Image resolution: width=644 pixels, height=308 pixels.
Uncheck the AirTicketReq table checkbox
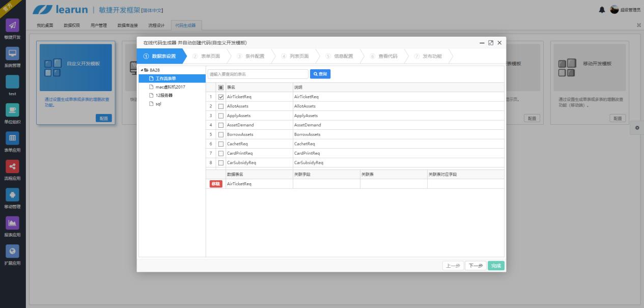click(x=221, y=97)
